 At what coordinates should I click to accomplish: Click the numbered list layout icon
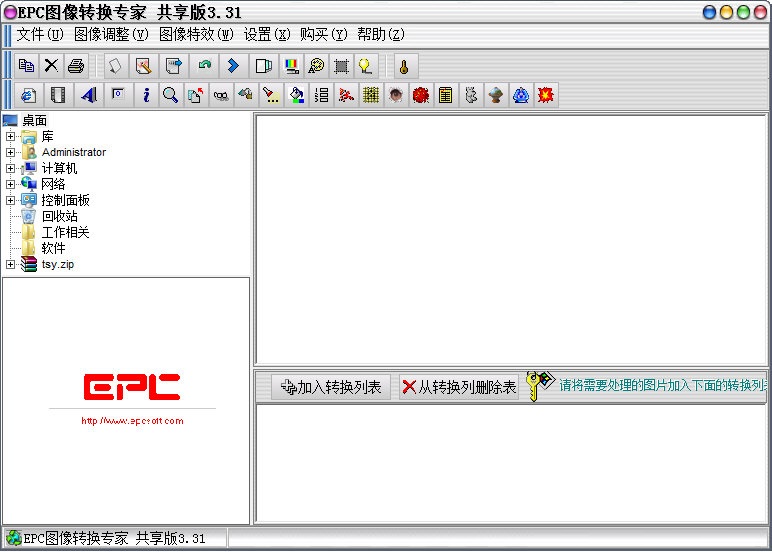tap(321, 95)
